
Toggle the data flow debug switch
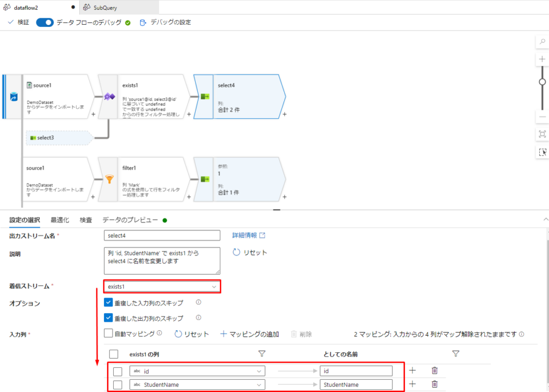(45, 23)
